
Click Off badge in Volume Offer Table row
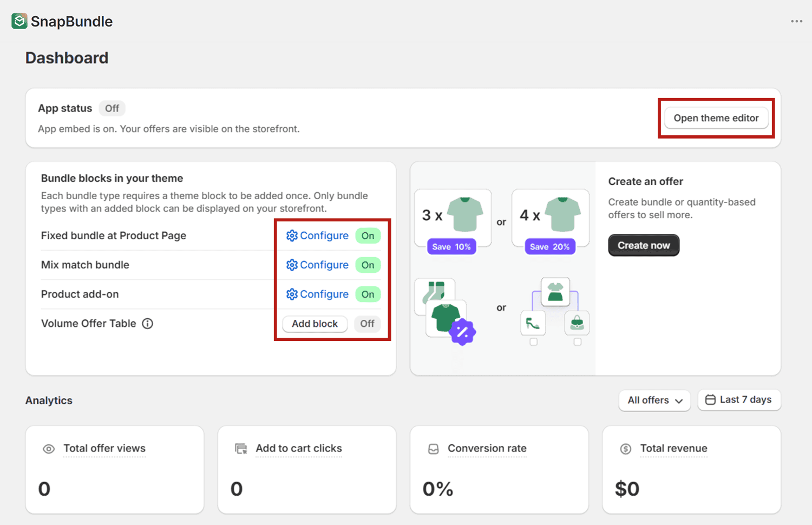[368, 324]
